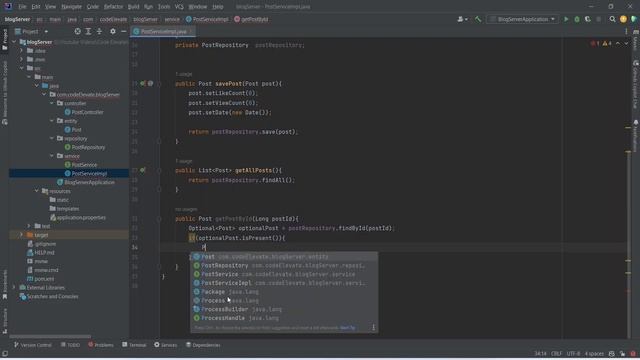Open the Dependencies tool window

(x=203, y=345)
